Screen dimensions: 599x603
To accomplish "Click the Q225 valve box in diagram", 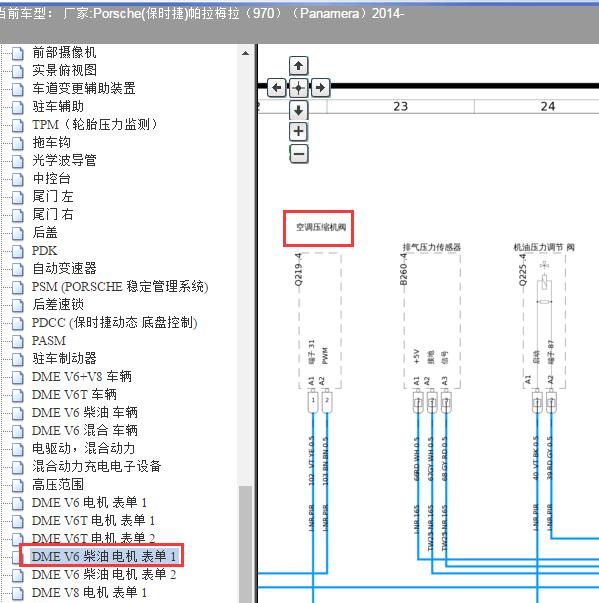I will point(544,321).
